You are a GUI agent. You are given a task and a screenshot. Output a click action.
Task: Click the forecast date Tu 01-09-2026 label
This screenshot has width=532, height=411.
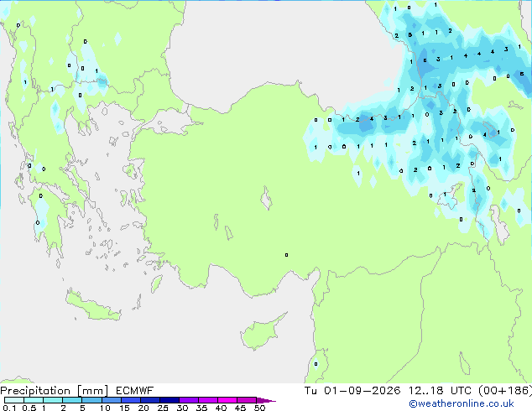(352, 391)
